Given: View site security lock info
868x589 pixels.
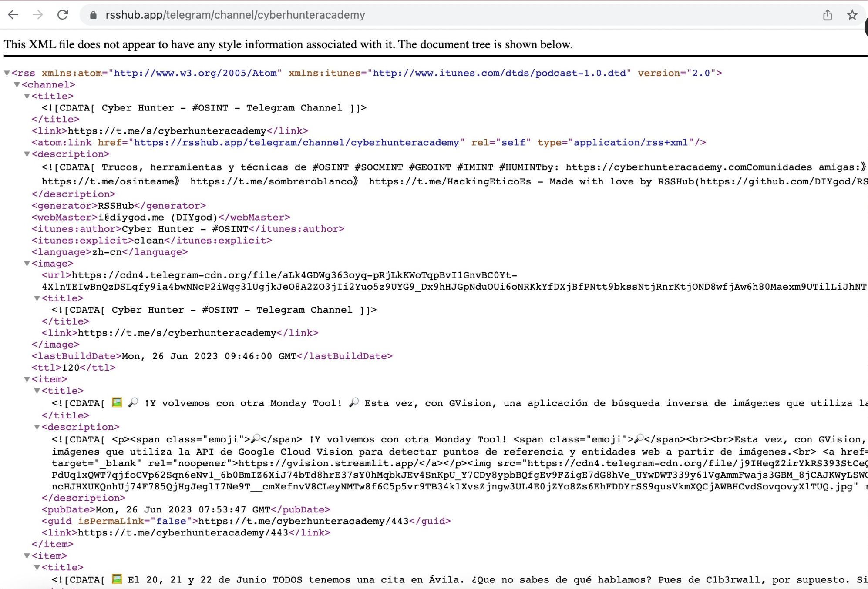Looking at the screenshot, I should click(93, 15).
